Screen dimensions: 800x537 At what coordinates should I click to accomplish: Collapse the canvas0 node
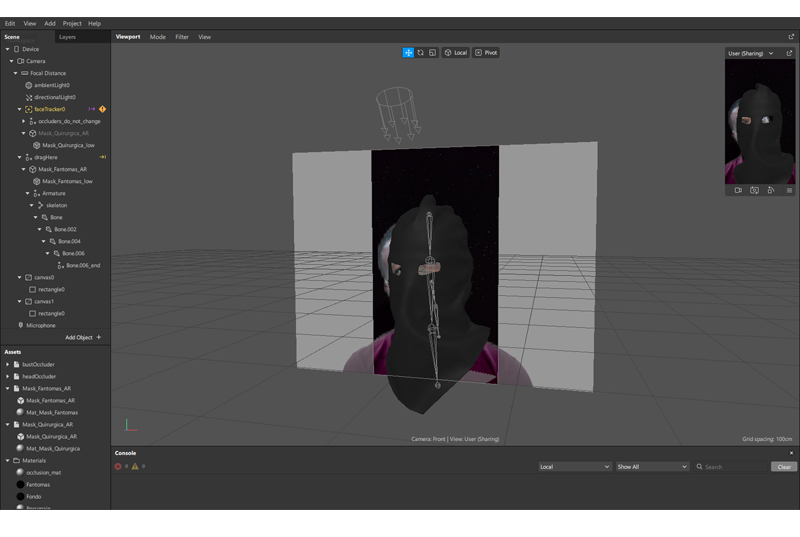[x=20, y=277]
